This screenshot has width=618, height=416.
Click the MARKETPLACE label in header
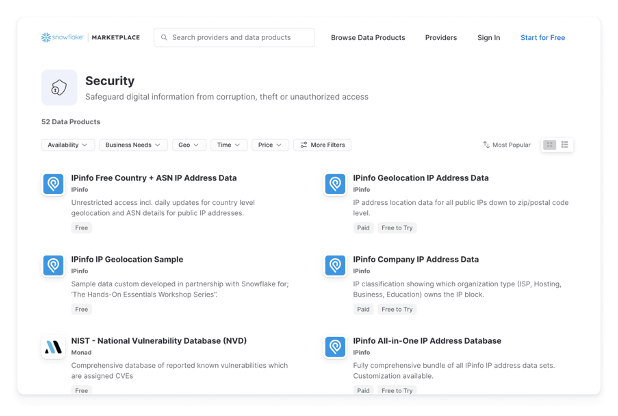click(116, 37)
